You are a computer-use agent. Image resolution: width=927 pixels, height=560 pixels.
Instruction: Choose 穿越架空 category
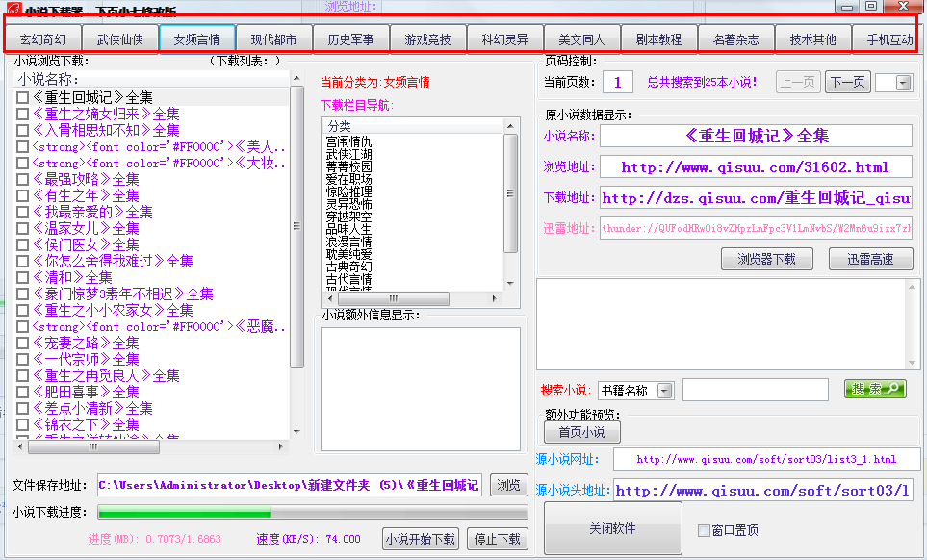click(x=348, y=216)
